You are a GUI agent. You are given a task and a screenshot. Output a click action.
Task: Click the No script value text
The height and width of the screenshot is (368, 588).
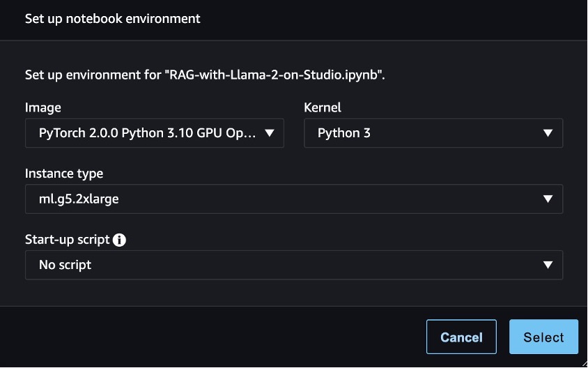point(65,265)
